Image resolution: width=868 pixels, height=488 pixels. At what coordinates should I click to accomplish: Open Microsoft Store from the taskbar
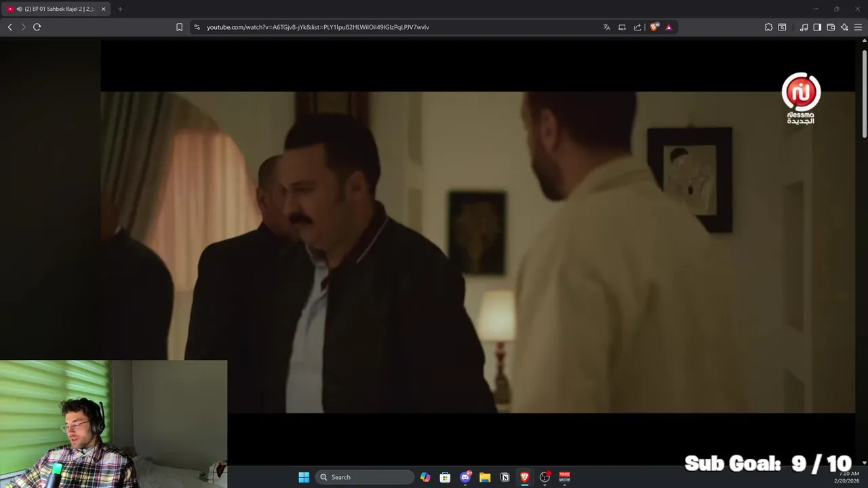coord(445,477)
